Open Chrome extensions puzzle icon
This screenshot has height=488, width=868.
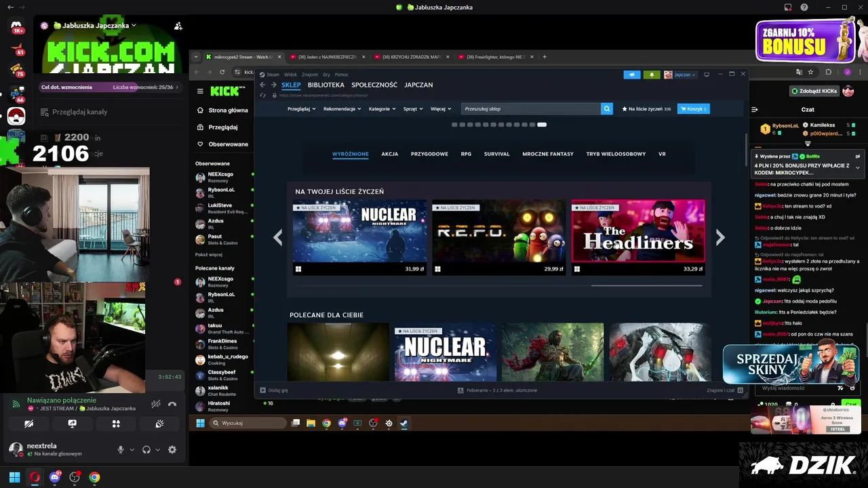(x=828, y=72)
